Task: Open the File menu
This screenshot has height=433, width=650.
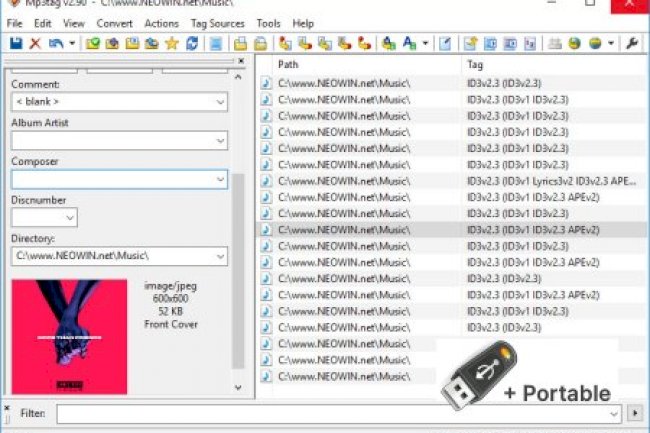Action: [15, 24]
